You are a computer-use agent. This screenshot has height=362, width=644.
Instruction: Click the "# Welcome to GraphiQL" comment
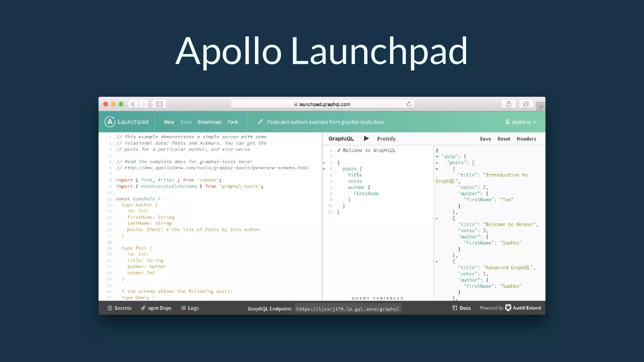366,150
